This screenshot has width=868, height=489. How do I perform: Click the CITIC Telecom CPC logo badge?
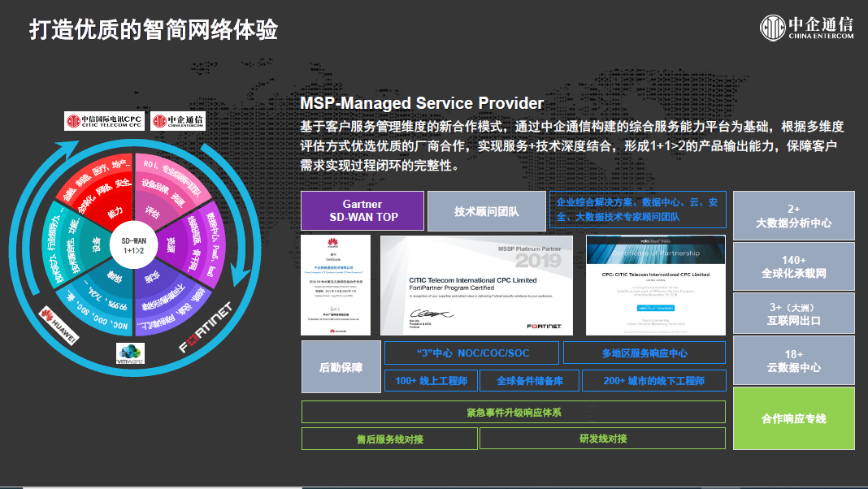pyautogui.click(x=104, y=120)
